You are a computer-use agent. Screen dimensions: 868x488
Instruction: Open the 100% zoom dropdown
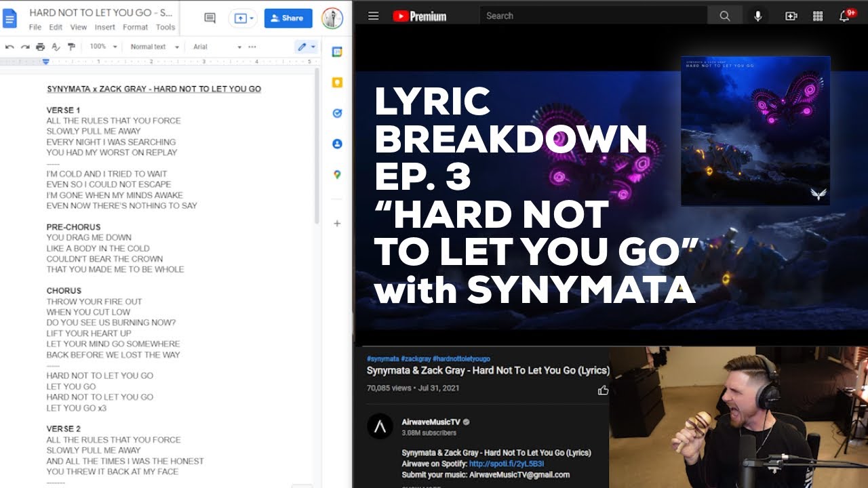(x=104, y=47)
